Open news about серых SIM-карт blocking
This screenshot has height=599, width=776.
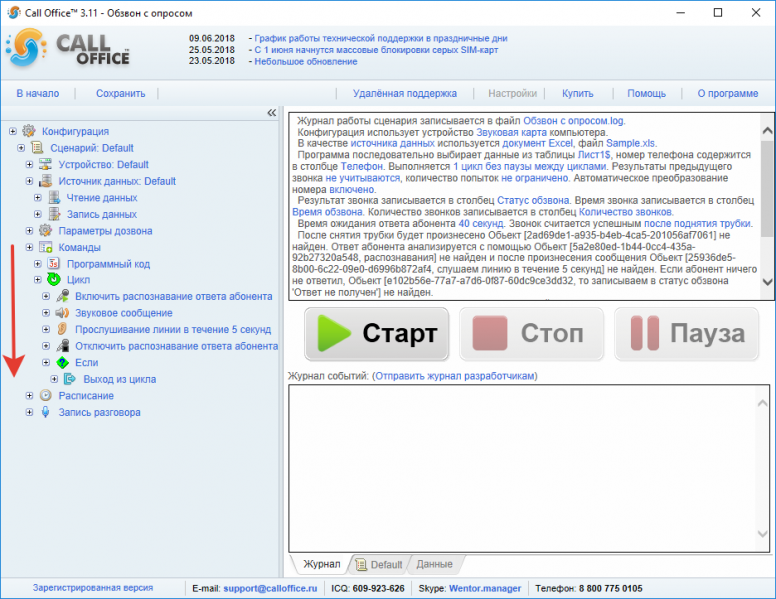coord(376,50)
